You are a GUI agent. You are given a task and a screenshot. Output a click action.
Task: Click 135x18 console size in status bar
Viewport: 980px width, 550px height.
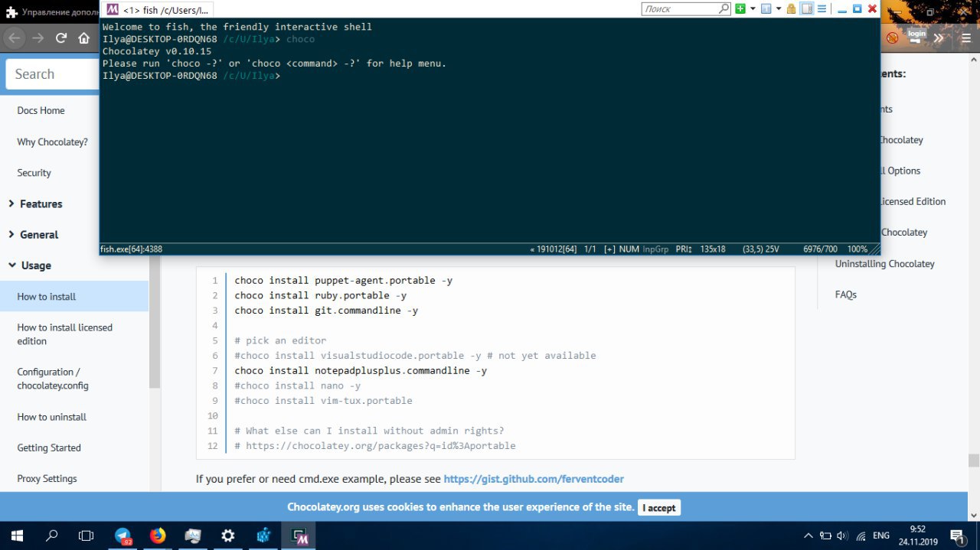click(x=712, y=249)
